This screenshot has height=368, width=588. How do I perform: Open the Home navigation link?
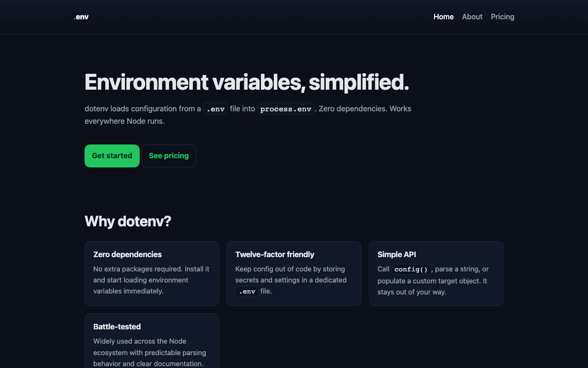coord(443,17)
